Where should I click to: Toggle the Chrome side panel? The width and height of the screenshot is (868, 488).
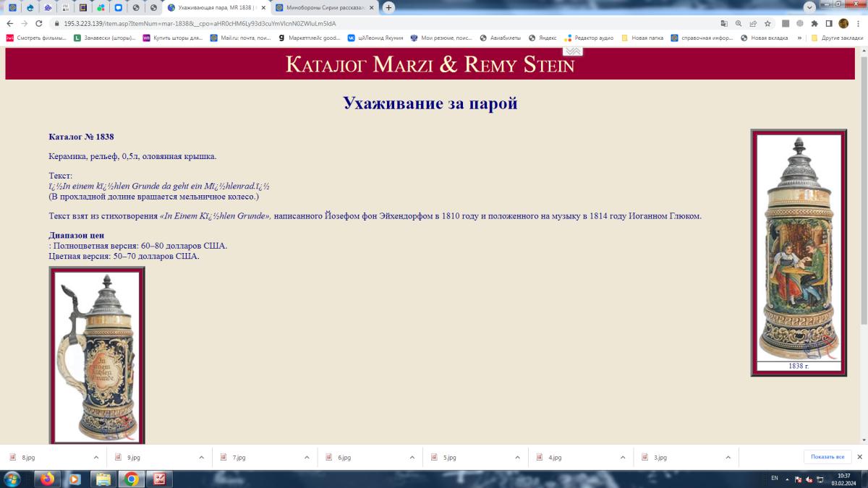[x=829, y=23]
